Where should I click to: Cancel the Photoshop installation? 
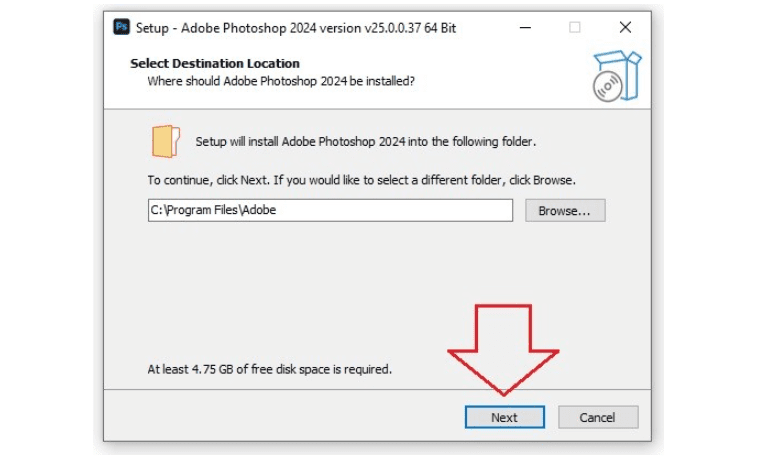(x=597, y=417)
